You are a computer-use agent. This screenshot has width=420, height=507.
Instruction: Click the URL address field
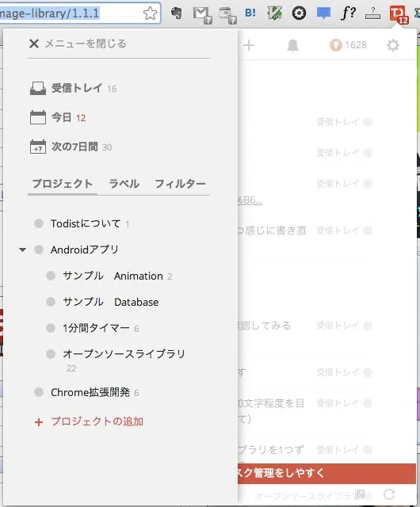tap(80, 13)
